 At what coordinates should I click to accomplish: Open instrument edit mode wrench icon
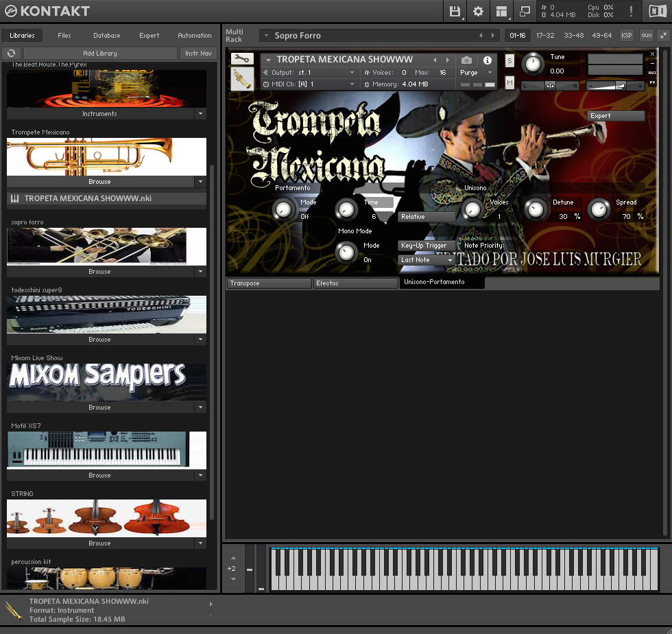(x=242, y=58)
